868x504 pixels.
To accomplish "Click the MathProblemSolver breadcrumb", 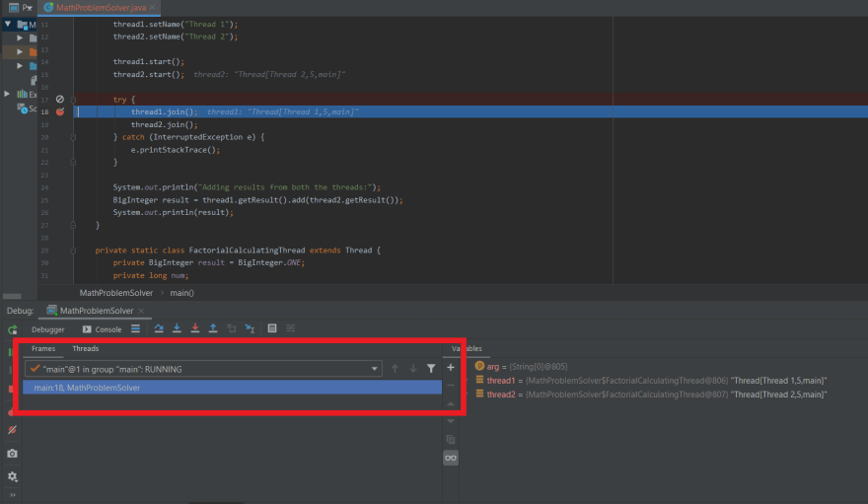I will click(x=116, y=293).
